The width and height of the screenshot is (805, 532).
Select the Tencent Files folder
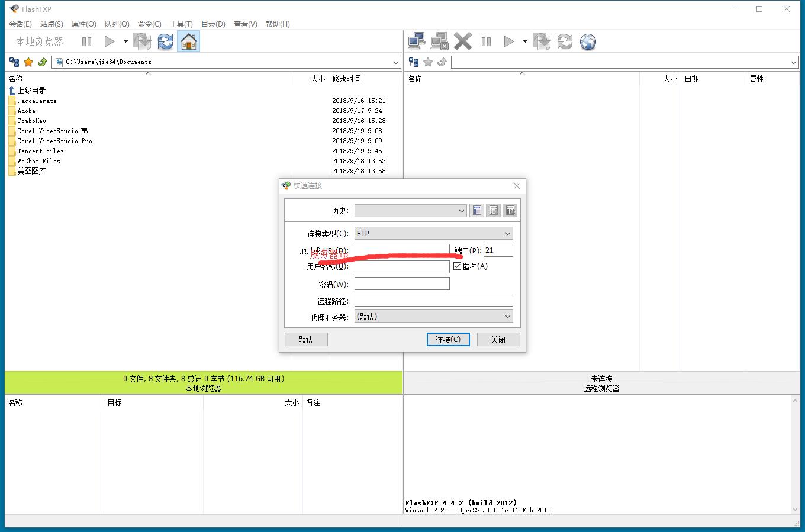[x=36, y=151]
